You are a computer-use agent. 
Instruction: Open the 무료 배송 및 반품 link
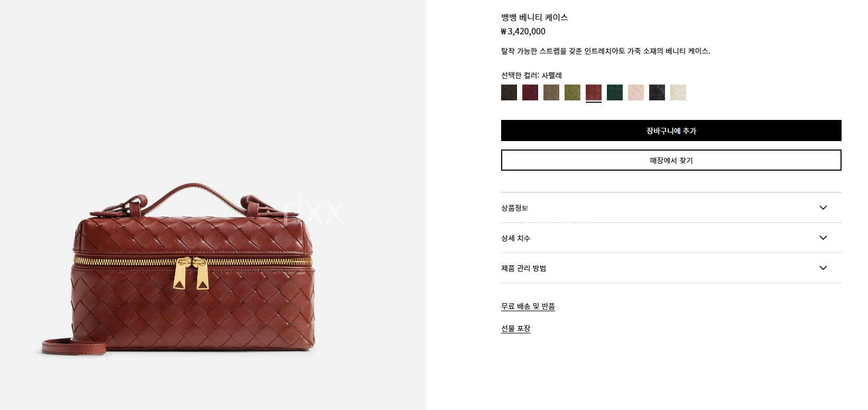528,306
